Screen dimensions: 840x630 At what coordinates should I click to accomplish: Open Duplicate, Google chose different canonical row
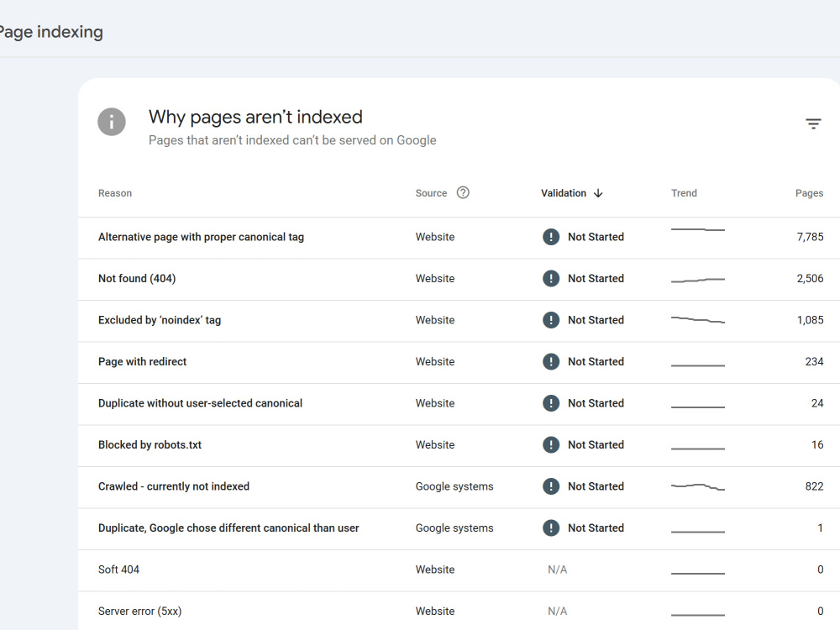pyautogui.click(x=459, y=528)
